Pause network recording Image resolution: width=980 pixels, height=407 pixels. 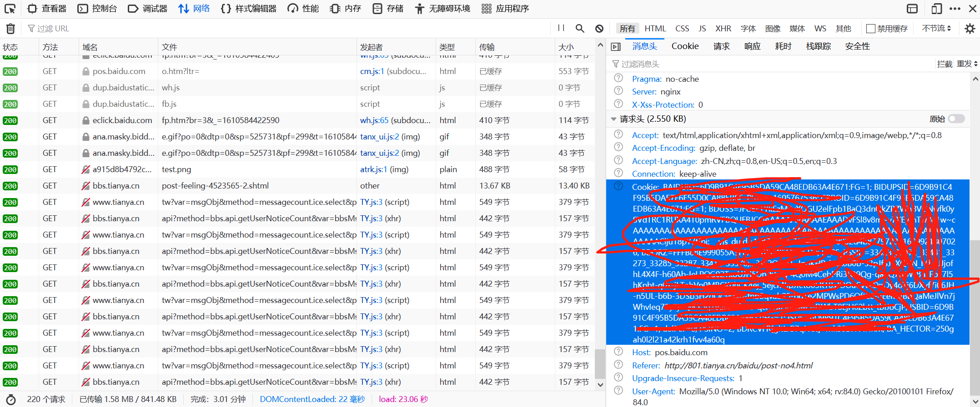pos(561,28)
